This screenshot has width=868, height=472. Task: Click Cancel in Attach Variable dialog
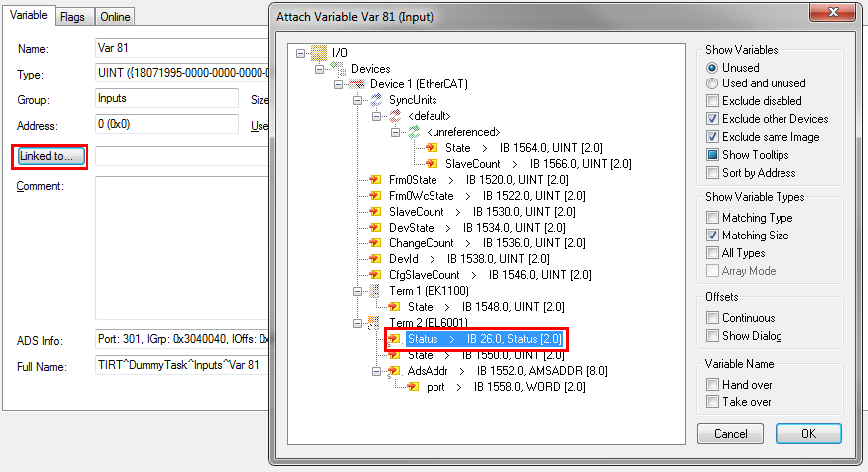click(730, 434)
